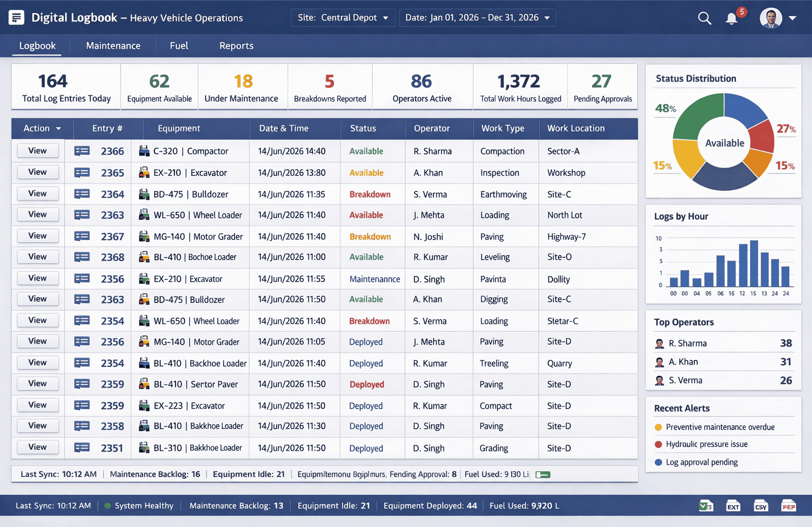The height and width of the screenshot is (527, 812).
Task: Open notifications via the bell icon
Action: [732, 17]
